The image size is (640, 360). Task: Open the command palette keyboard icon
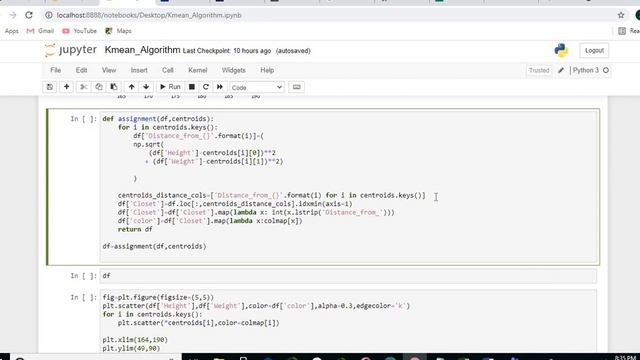click(x=297, y=87)
